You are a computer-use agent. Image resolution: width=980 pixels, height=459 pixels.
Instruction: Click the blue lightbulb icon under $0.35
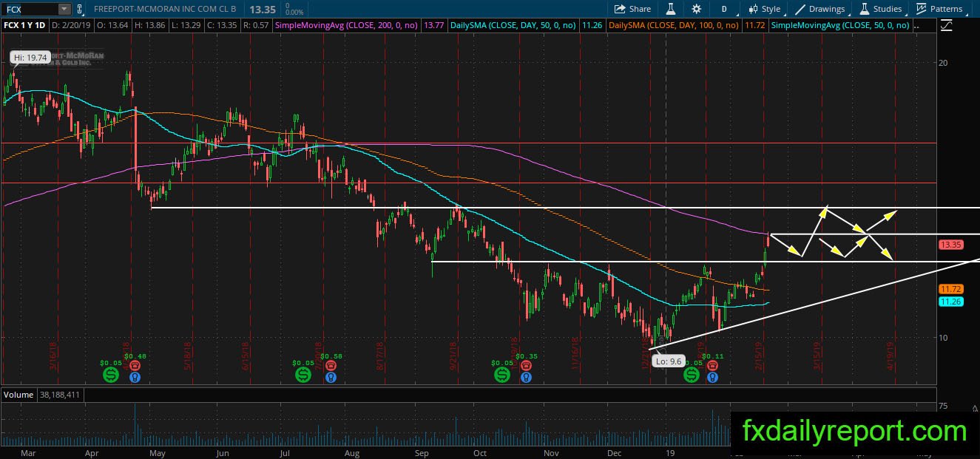(x=526, y=376)
